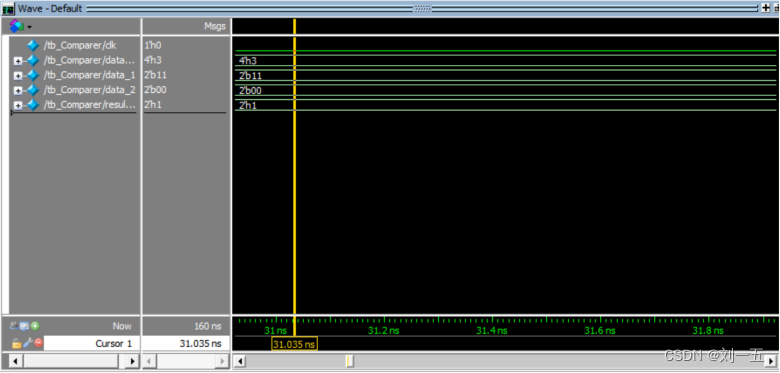Click the Cursor 1 name field

click(x=92, y=343)
